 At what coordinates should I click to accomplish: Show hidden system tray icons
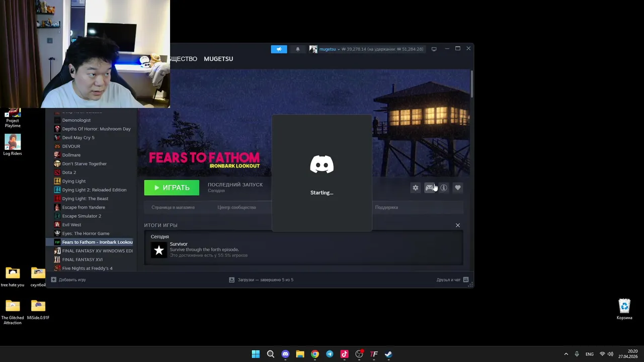pos(566,354)
